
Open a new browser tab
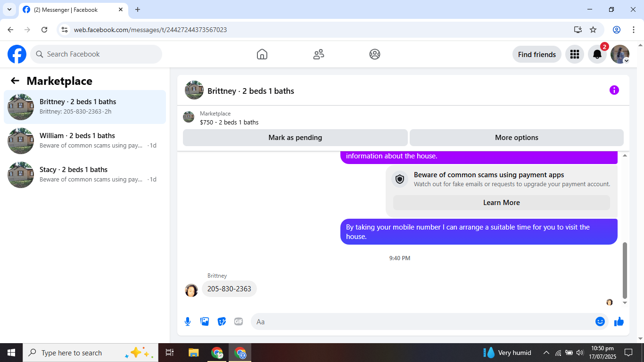(138, 9)
